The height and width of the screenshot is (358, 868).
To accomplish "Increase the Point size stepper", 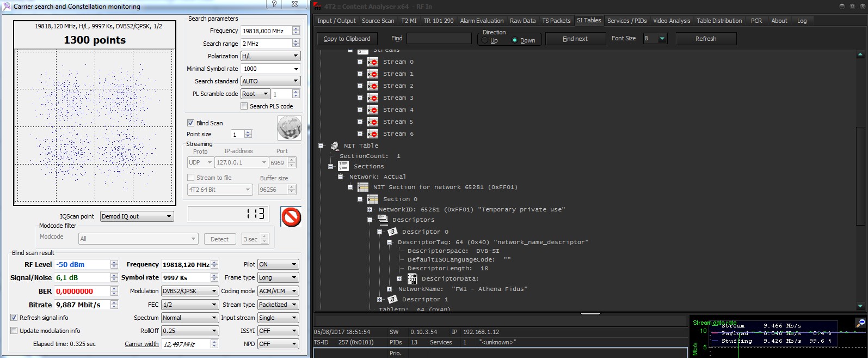I will pyautogui.click(x=248, y=132).
